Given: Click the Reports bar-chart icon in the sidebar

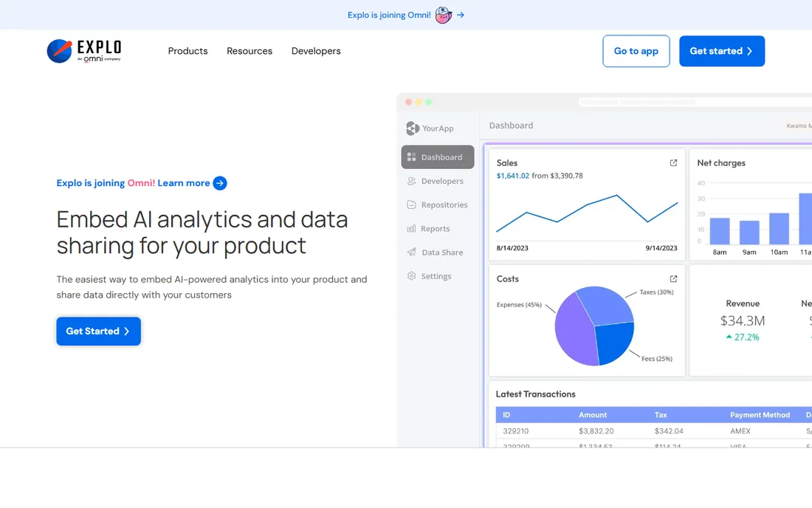Looking at the screenshot, I should (412, 228).
